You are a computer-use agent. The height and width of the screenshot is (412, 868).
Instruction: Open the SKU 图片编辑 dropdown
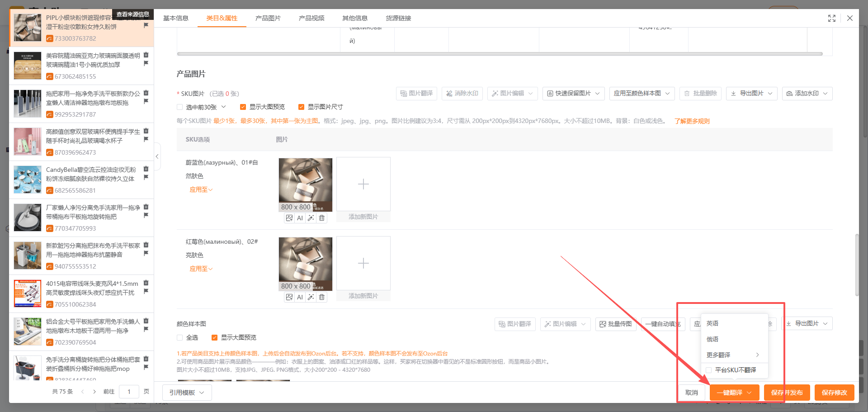513,94
